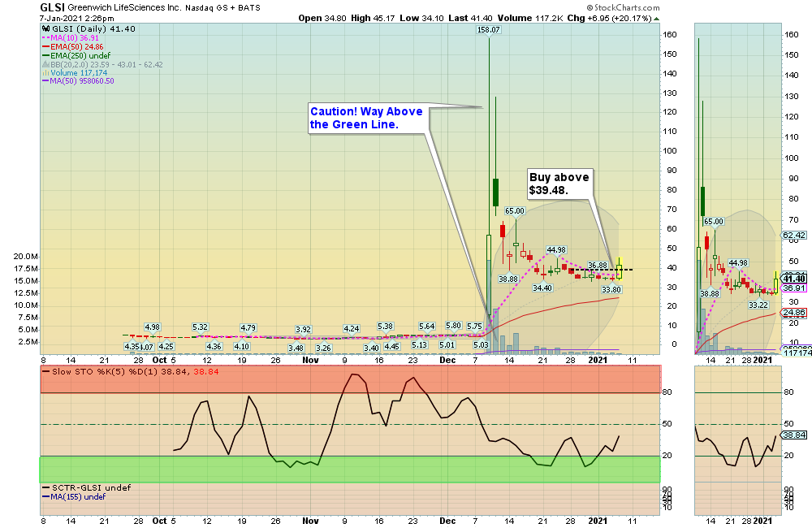Viewport: 812px width, 528px height.
Task: Click the volume bars icon in the legend
Action: [x=45, y=73]
